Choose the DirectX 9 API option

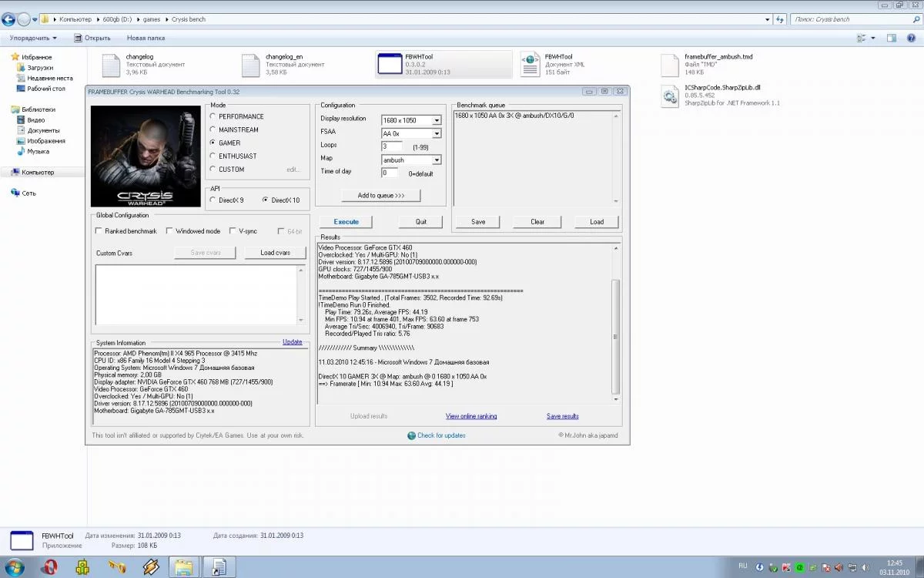[213, 200]
